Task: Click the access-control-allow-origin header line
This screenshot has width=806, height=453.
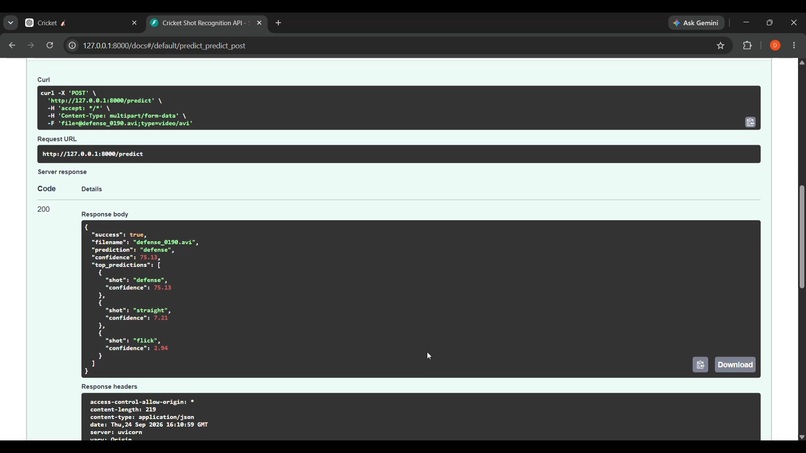Action: pyautogui.click(x=142, y=402)
